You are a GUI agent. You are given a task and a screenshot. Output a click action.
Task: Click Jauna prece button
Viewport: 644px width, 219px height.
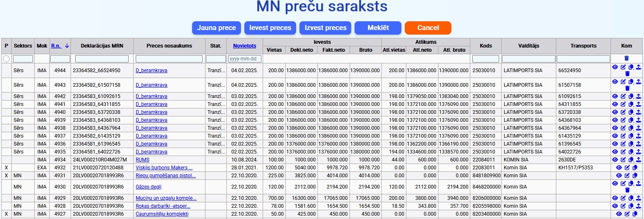coord(216,28)
